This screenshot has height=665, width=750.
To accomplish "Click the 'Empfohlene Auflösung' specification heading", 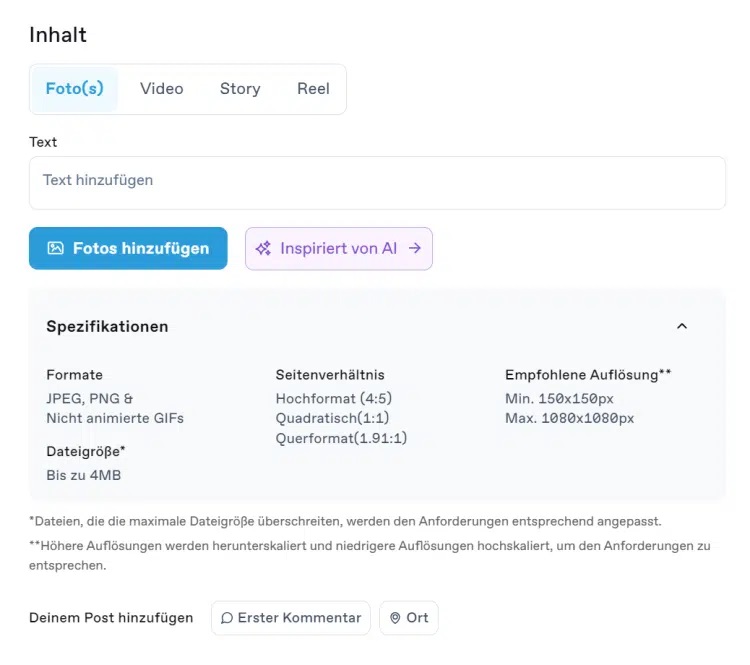I will 587,375.
